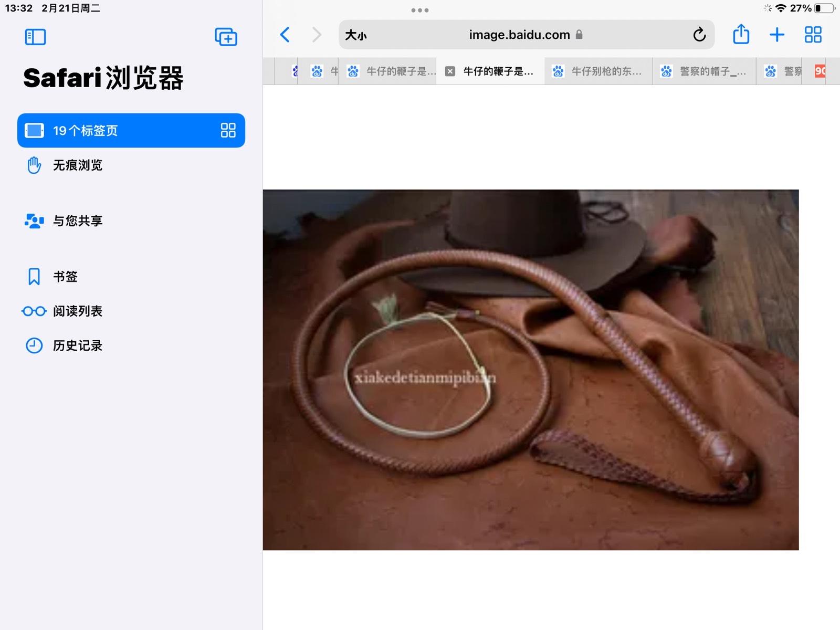Open 与您共享 shared links
This screenshot has width=840, height=630.
[x=131, y=221]
